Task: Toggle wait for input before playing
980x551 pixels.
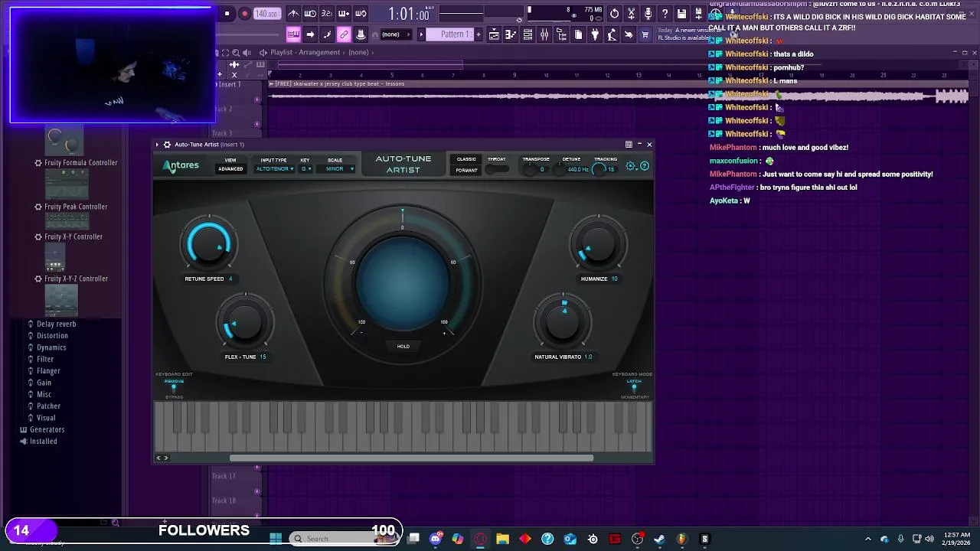Action: pyautogui.click(x=310, y=14)
